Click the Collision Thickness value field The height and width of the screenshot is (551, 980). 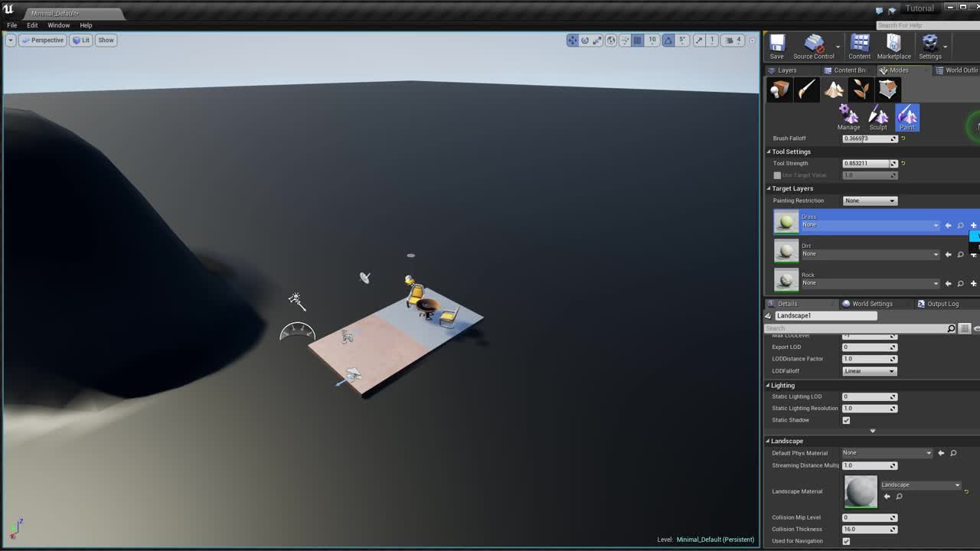click(x=870, y=530)
